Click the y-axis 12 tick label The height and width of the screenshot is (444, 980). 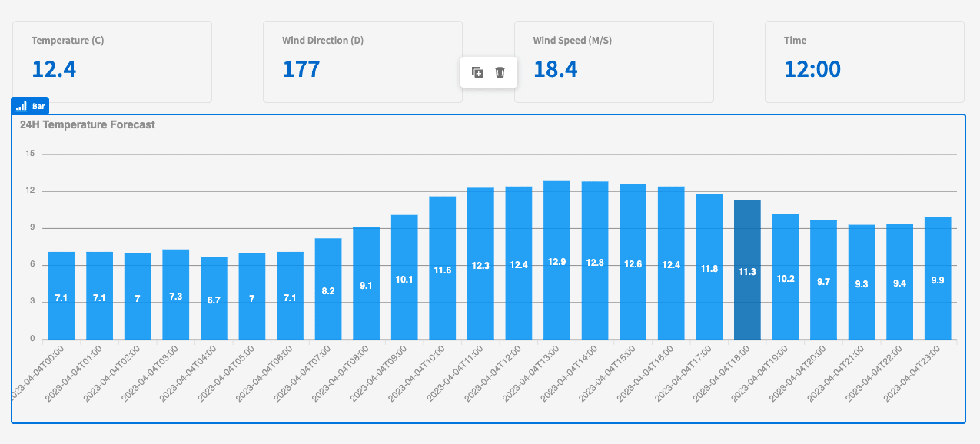click(x=31, y=191)
